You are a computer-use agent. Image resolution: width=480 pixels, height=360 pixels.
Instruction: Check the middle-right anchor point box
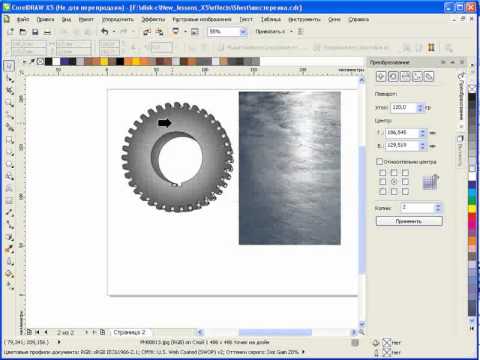coord(405,182)
